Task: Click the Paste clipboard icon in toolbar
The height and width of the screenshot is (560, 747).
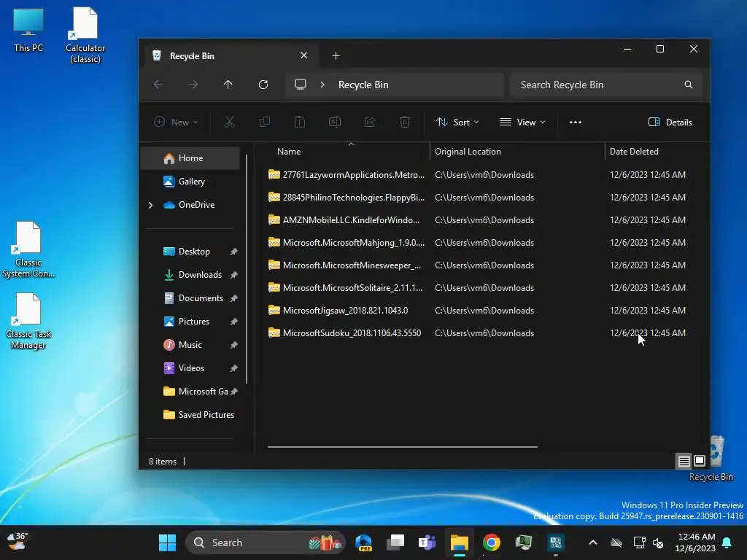Action: [x=300, y=122]
